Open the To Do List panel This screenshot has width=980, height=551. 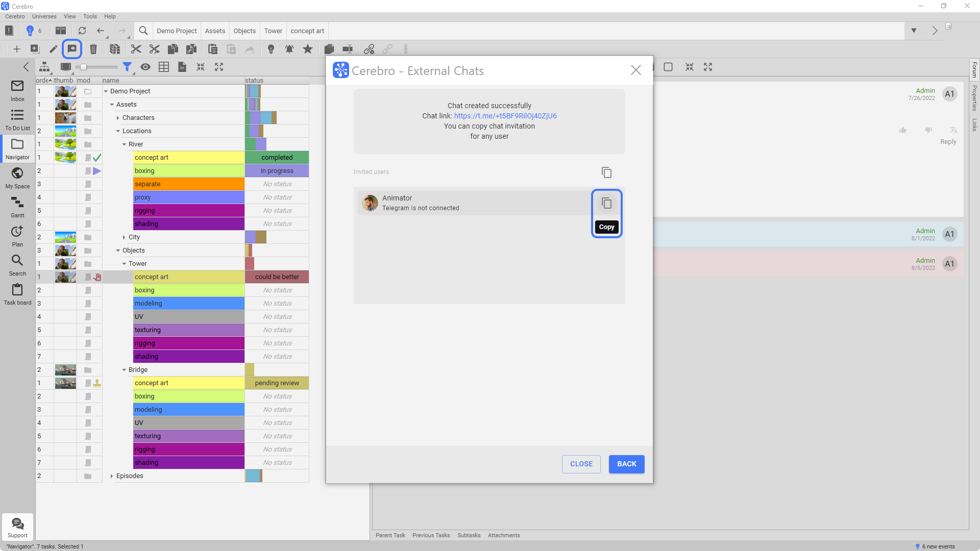pos(17,120)
